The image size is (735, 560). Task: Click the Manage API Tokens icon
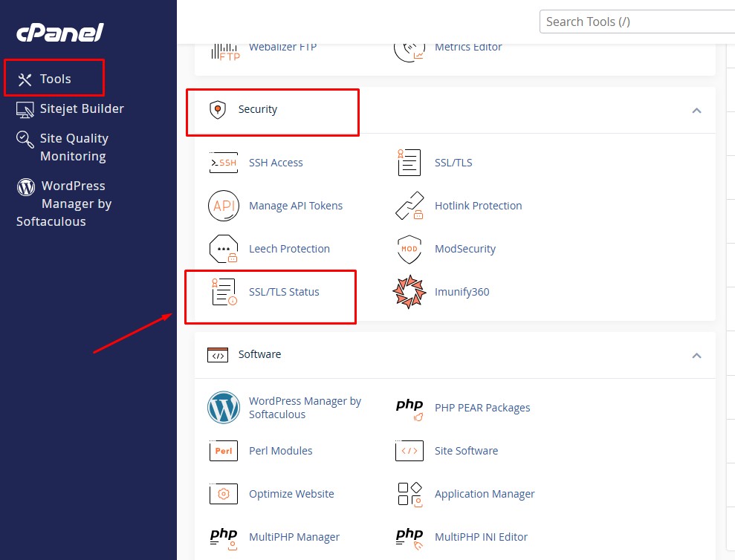[224, 206]
